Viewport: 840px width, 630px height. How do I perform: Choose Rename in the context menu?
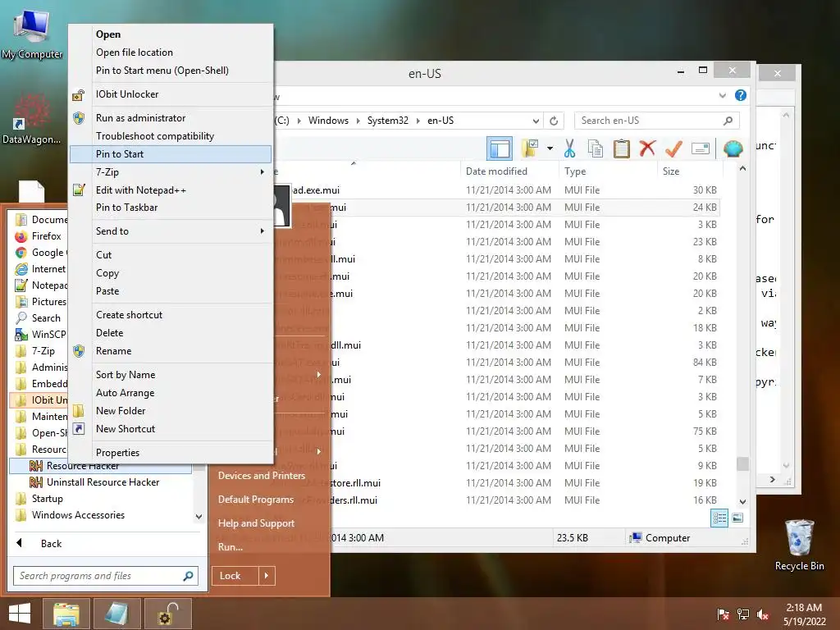(171, 351)
